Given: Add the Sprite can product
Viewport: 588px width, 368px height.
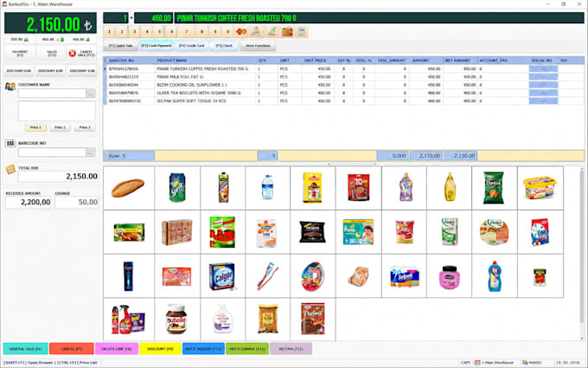Looking at the screenshot, I should (x=177, y=188).
